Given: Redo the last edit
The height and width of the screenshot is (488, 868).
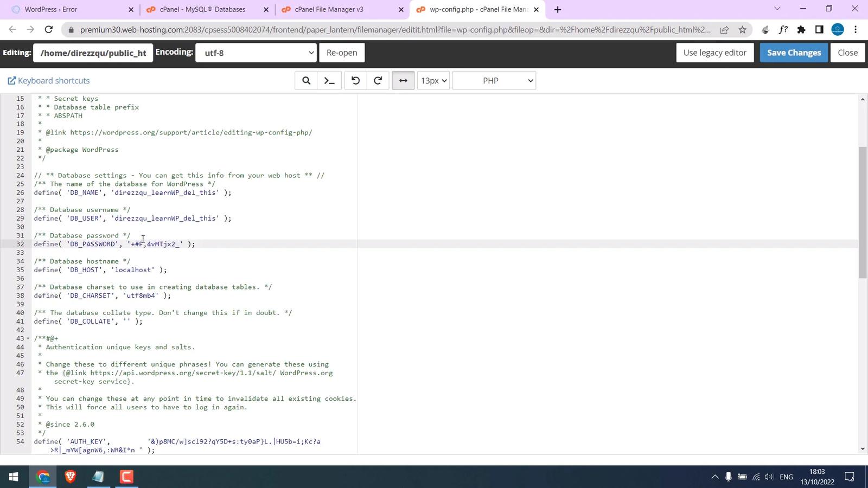Looking at the screenshot, I should [x=378, y=81].
